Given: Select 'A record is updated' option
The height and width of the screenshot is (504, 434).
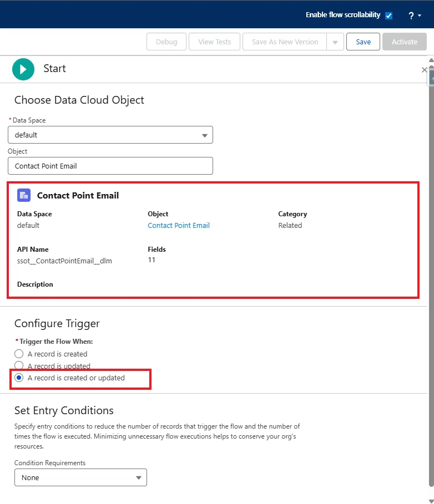Looking at the screenshot, I should tap(19, 365).
